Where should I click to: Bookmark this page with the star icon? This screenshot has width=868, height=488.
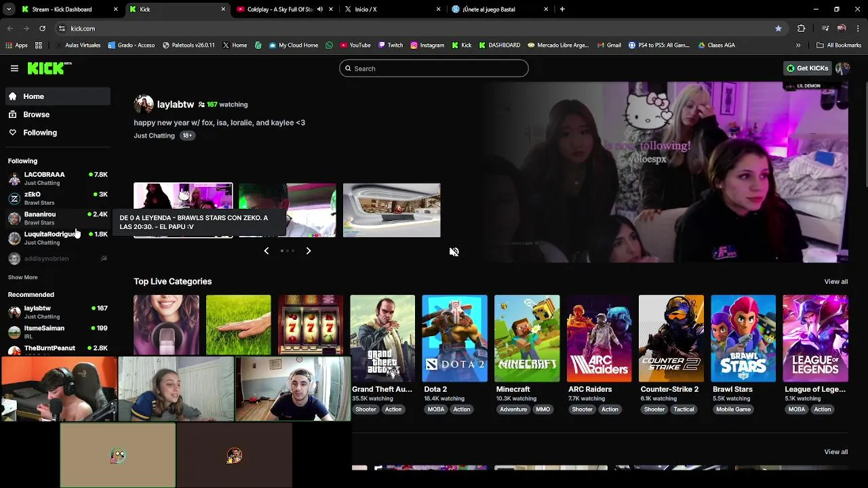778,28
